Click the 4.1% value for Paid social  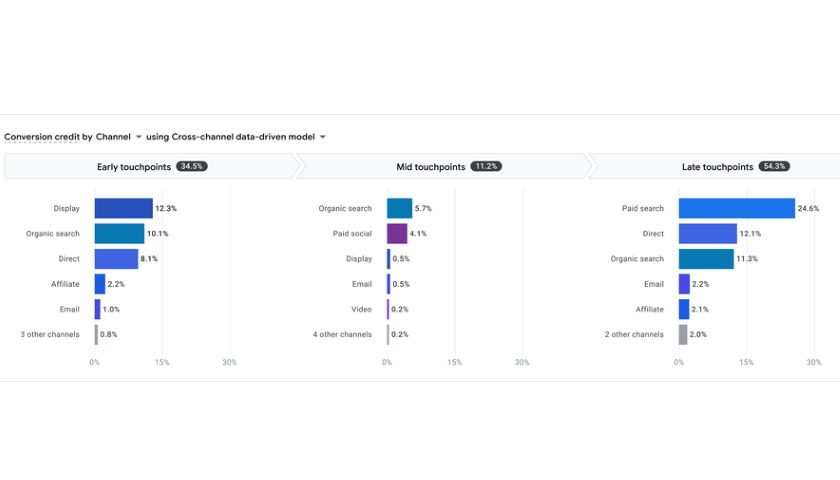[418, 234]
